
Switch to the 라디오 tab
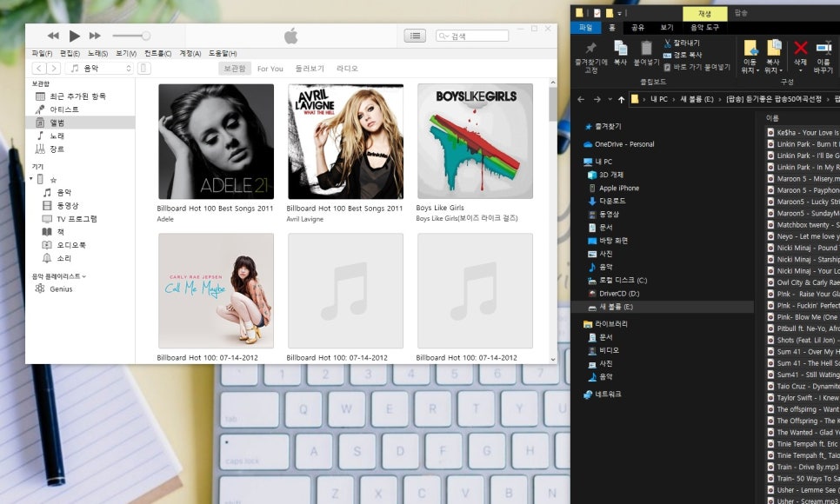[347, 69]
